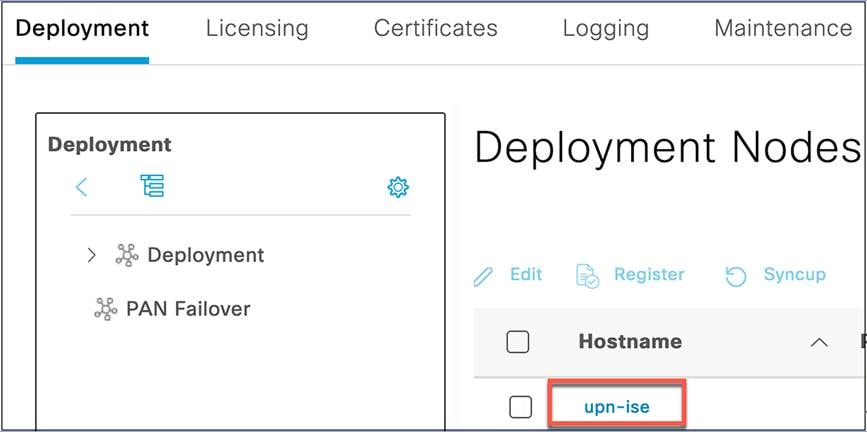Sort by the Hostname column header
This screenshot has height=432, width=867.
pyautogui.click(x=630, y=341)
